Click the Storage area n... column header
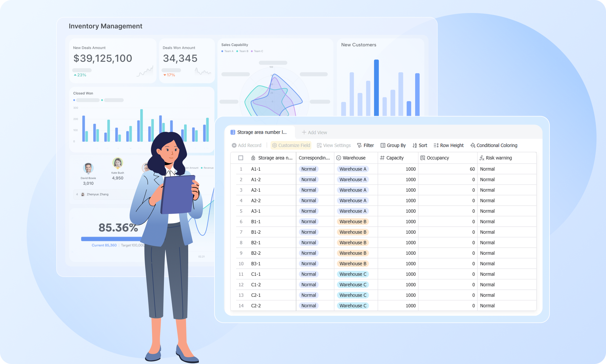Image resolution: width=606 pixels, height=364 pixels. coord(272,158)
